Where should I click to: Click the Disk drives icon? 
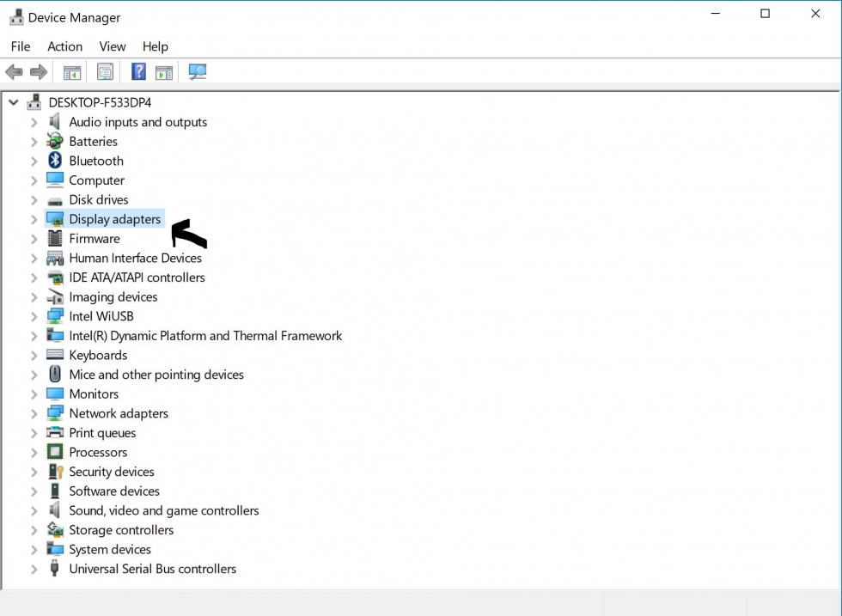[x=55, y=201]
